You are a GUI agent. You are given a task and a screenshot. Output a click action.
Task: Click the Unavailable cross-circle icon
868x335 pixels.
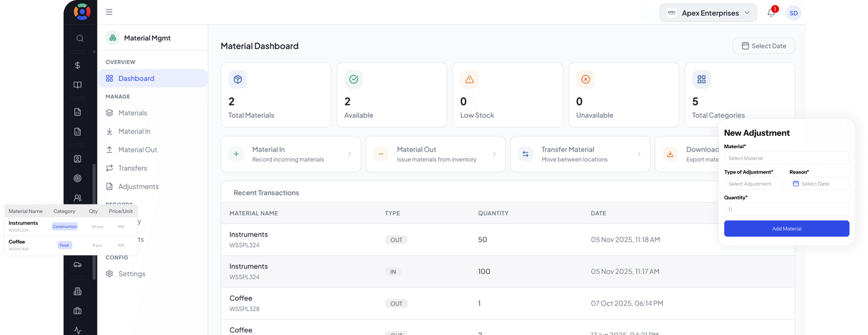[586, 79]
